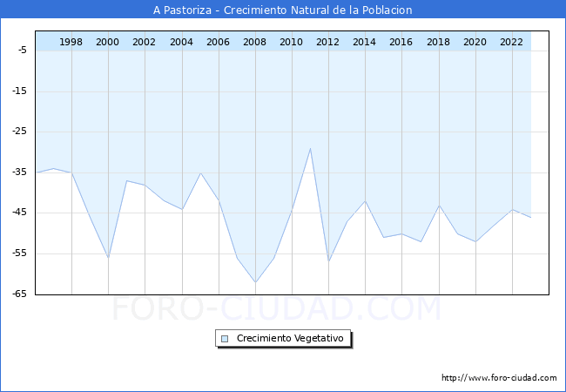Click the 2000 dip data point on the line
This screenshot has width=566, height=392.
(x=108, y=258)
